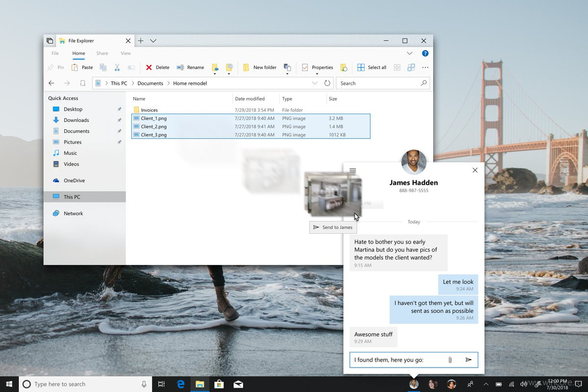Click the tab sets icon left of File Explorer tab

(x=49, y=41)
